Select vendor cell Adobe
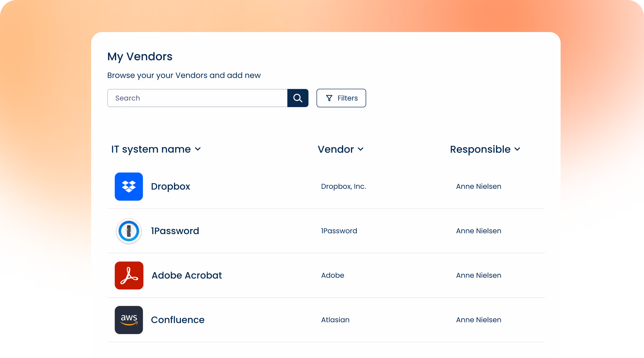This screenshot has height=358, width=644. pyautogui.click(x=332, y=275)
